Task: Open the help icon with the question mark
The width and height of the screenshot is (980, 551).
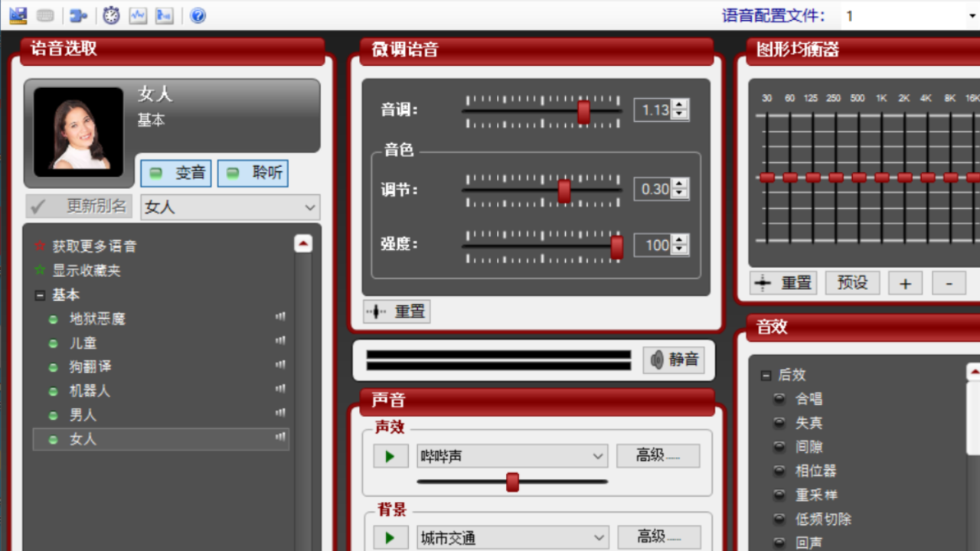Action: click(198, 15)
